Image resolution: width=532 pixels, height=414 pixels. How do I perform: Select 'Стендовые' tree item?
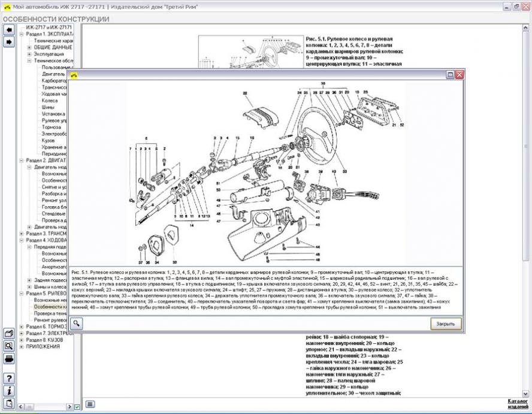(53, 214)
